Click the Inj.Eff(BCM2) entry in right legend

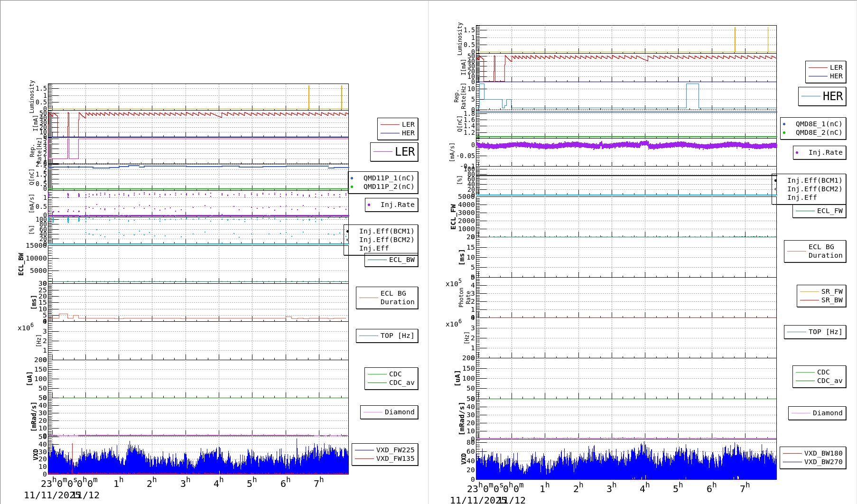pos(814,189)
